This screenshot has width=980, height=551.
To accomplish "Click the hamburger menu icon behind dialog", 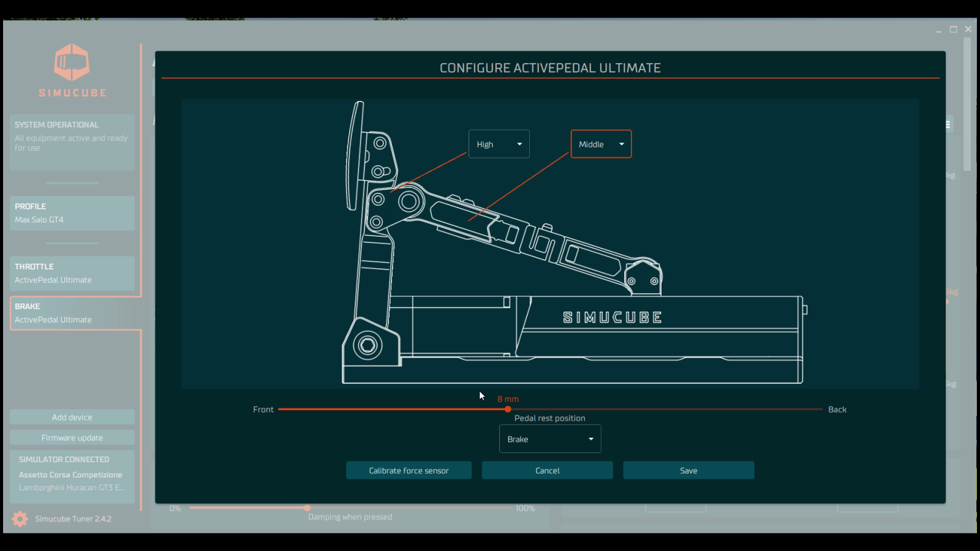I will coord(948,124).
